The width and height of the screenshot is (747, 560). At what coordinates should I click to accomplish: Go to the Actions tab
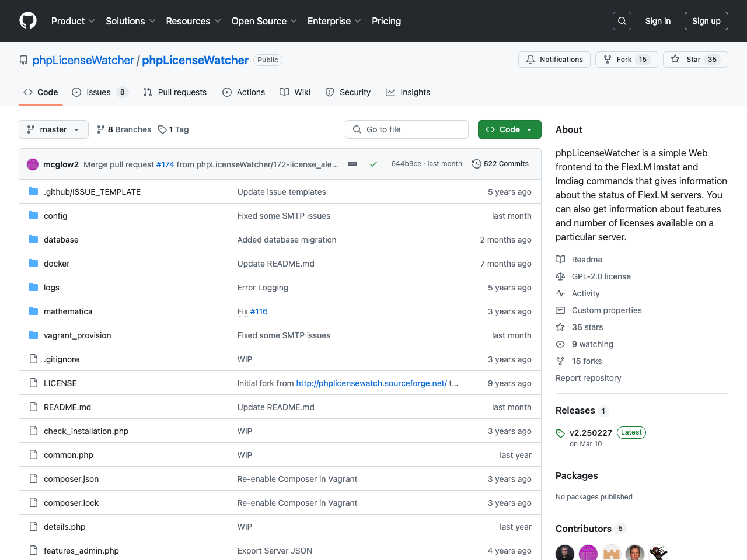coord(244,92)
